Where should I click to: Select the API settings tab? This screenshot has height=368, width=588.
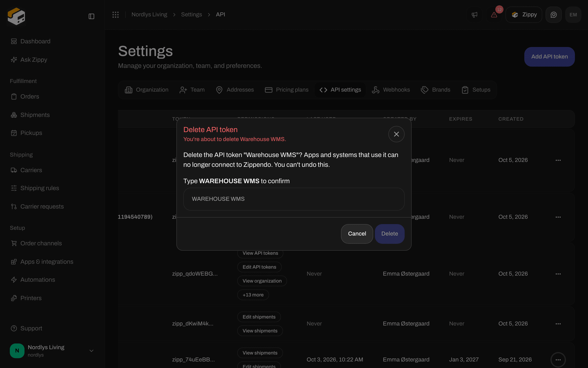click(340, 90)
